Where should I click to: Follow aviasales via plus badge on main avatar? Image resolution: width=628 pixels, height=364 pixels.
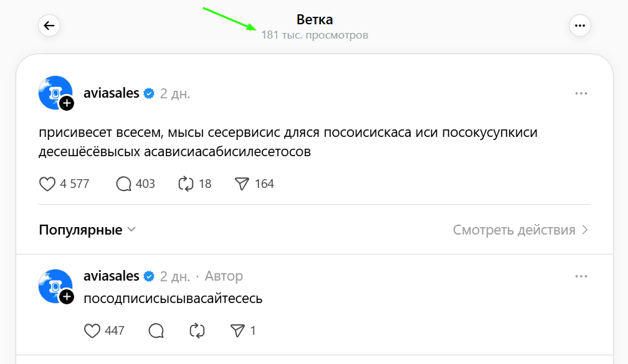(x=67, y=103)
